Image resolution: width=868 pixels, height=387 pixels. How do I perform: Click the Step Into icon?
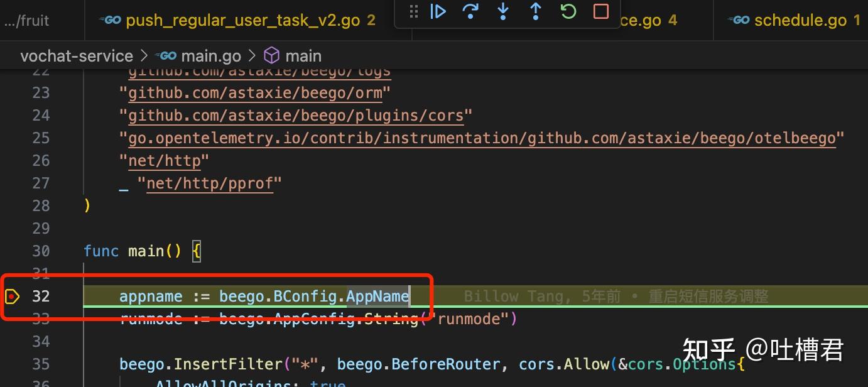[x=503, y=11]
